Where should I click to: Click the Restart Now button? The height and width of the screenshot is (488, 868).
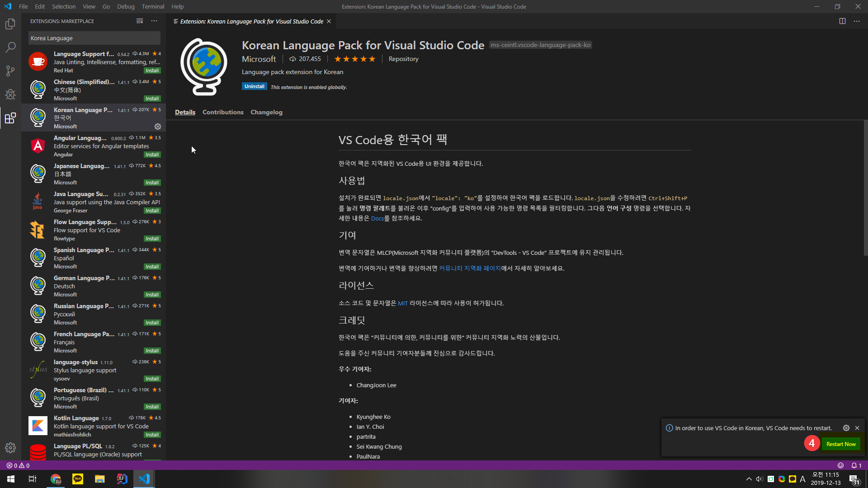[841, 444]
